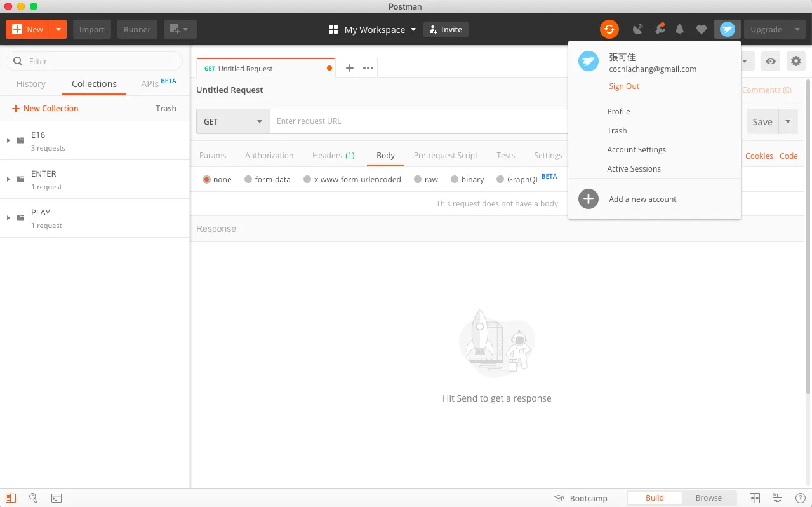
Task: Expand the E16 collection arrow
Action: [8, 140]
